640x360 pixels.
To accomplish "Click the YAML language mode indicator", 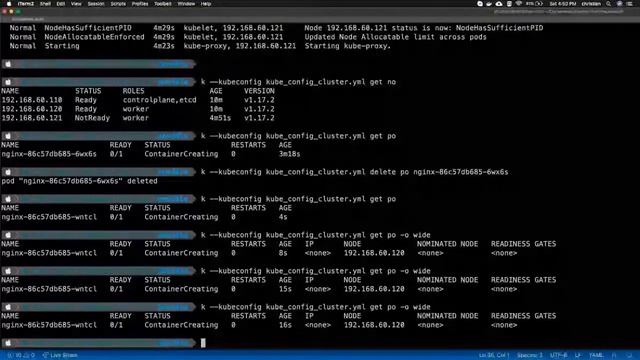I will click(x=596, y=355).
